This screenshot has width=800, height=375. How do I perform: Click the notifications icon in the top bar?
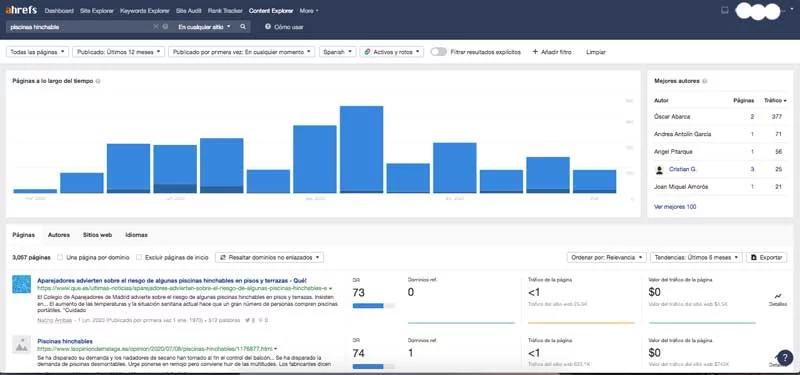[x=724, y=10]
